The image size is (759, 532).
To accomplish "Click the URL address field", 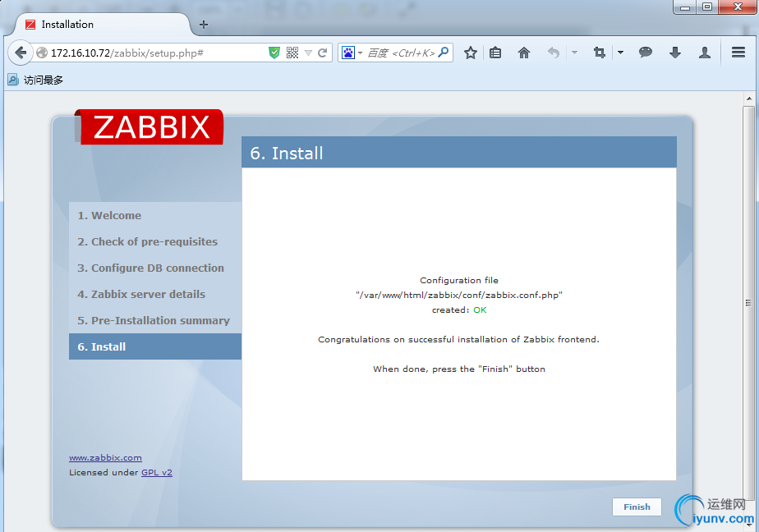I will point(156,53).
